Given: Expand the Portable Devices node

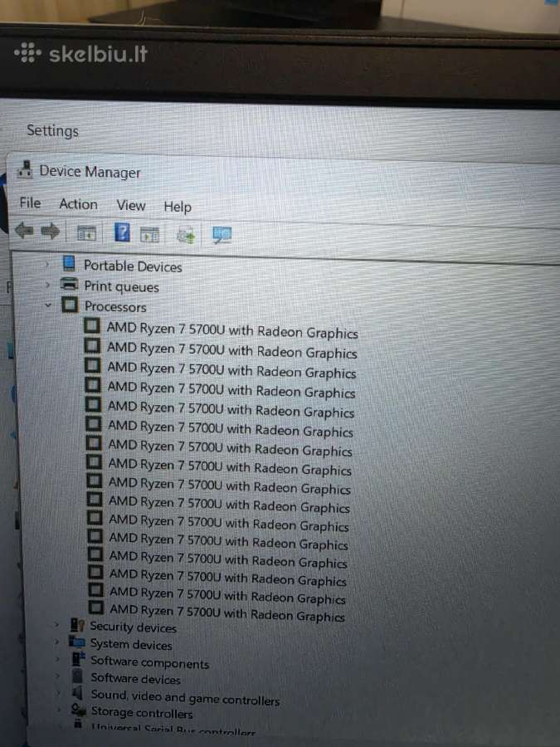Looking at the screenshot, I should click(x=47, y=263).
